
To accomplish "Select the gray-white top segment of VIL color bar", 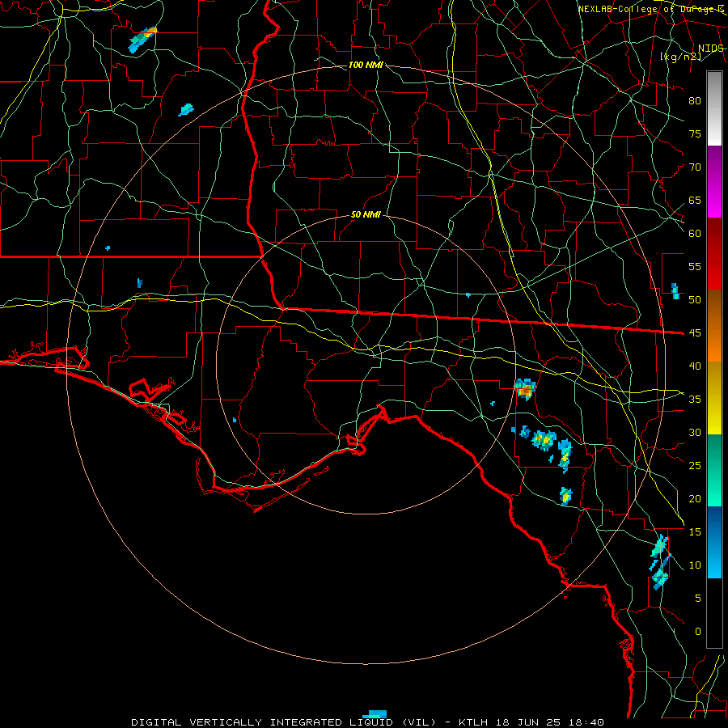I will coord(714,108).
